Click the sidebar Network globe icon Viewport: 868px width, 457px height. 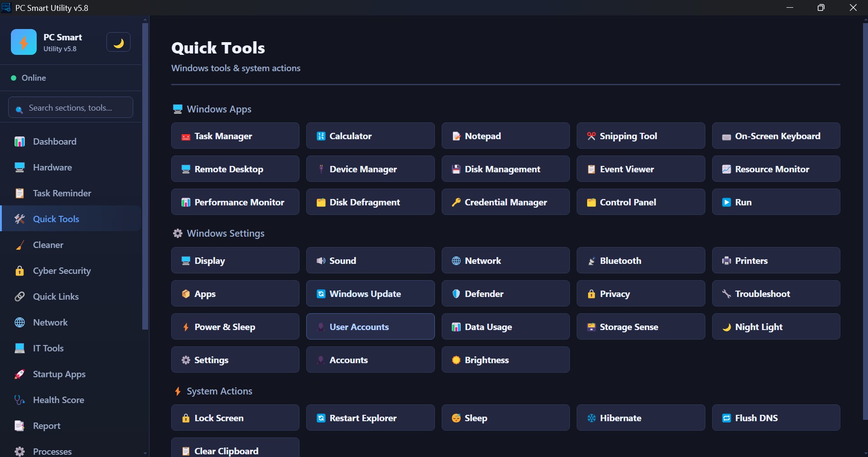[19, 322]
